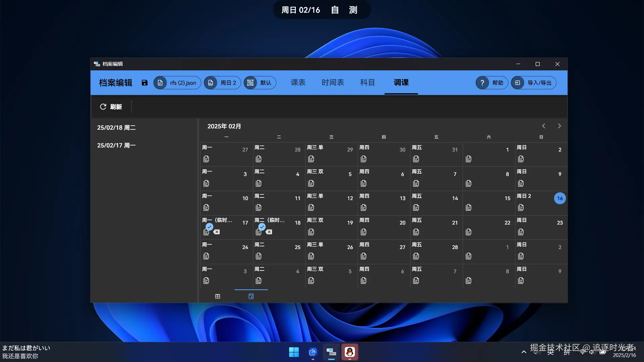644x362 pixels.
Task: Clear temporary class plan on day 17
Action: pos(217,232)
